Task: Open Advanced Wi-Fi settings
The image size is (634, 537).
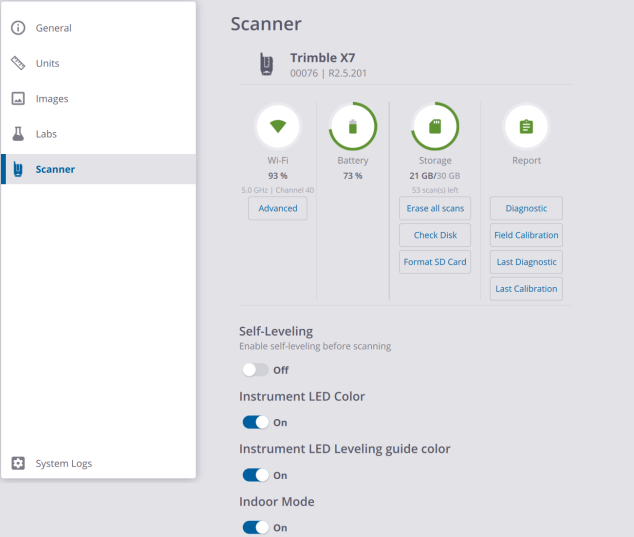Action: pyautogui.click(x=278, y=208)
